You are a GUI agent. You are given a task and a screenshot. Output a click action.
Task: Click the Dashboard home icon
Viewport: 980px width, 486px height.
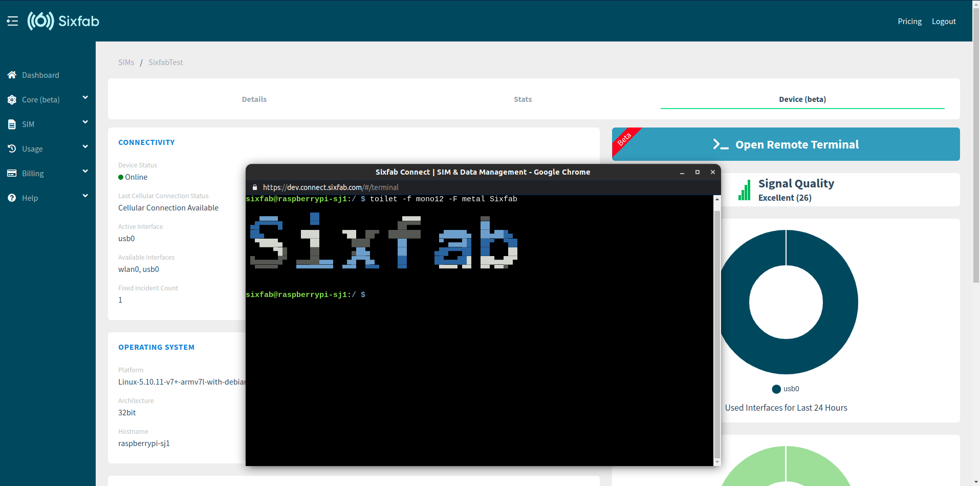coord(12,75)
